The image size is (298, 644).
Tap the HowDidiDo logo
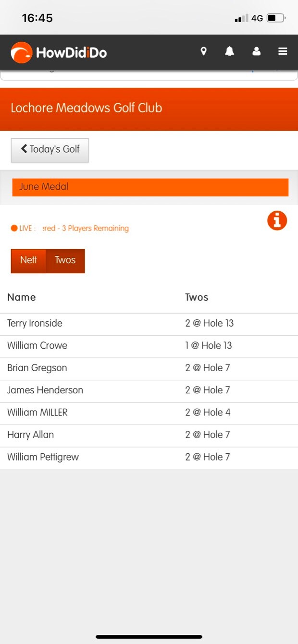tap(59, 52)
